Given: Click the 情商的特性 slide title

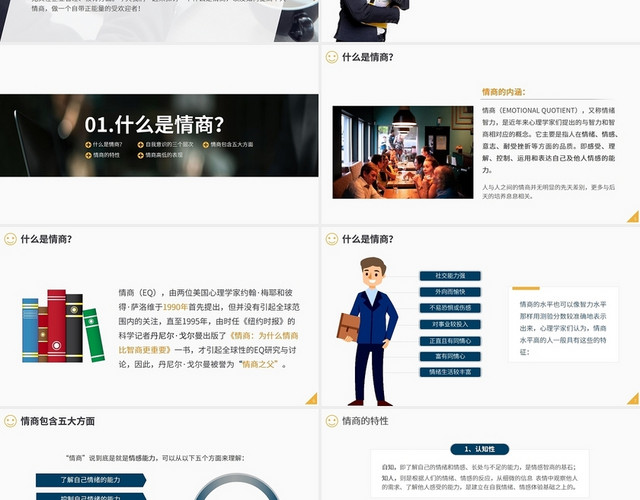Looking at the screenshot, I should coord(365,421).
